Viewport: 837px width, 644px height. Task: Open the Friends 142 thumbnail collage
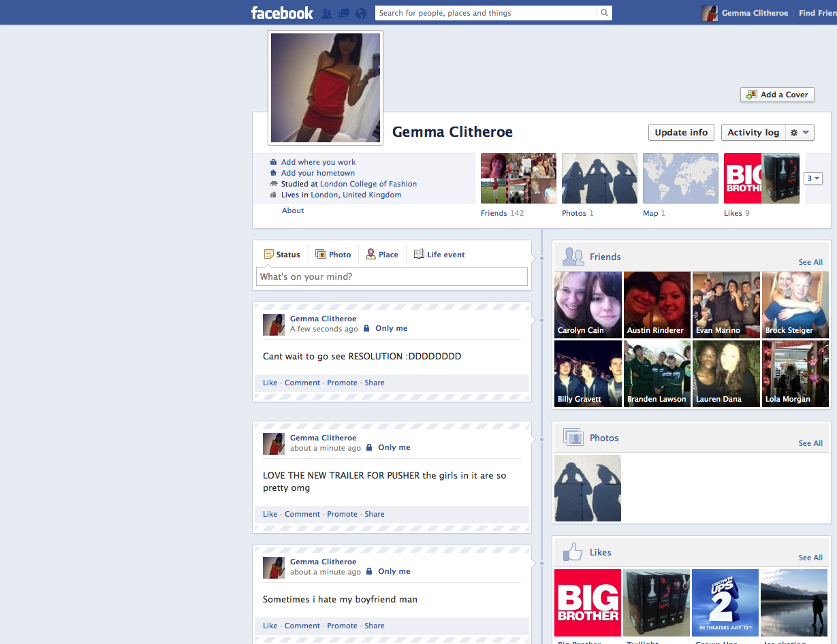click(518, 178)
